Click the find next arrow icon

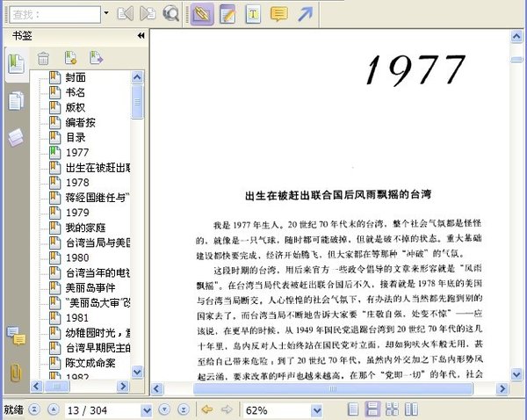(x=148, y=14)
